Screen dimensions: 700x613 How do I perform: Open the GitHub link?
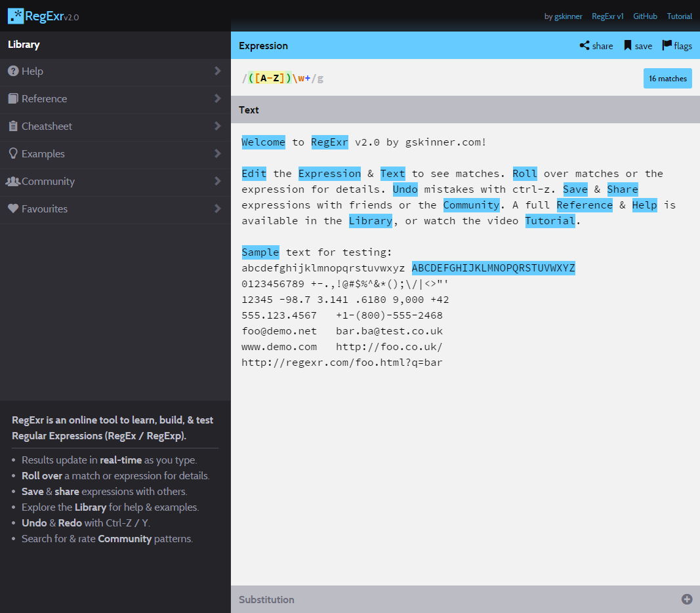click(x=645, y=16)
